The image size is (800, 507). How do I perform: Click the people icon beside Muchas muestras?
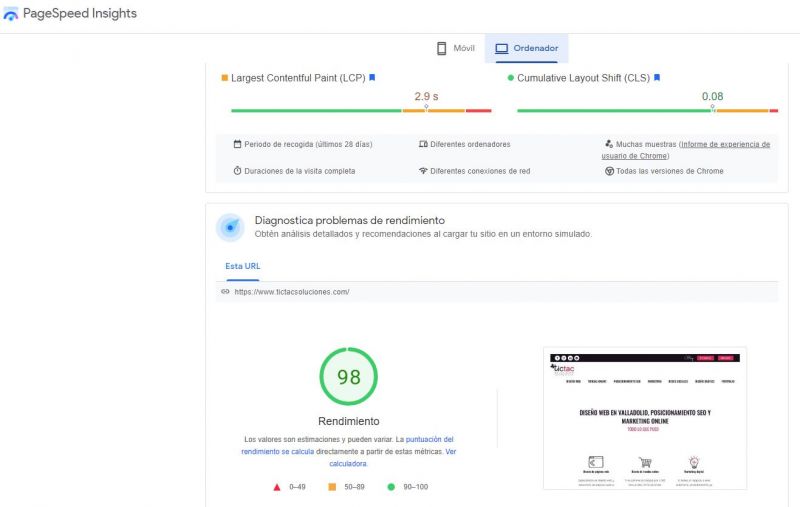click(609, 144)
